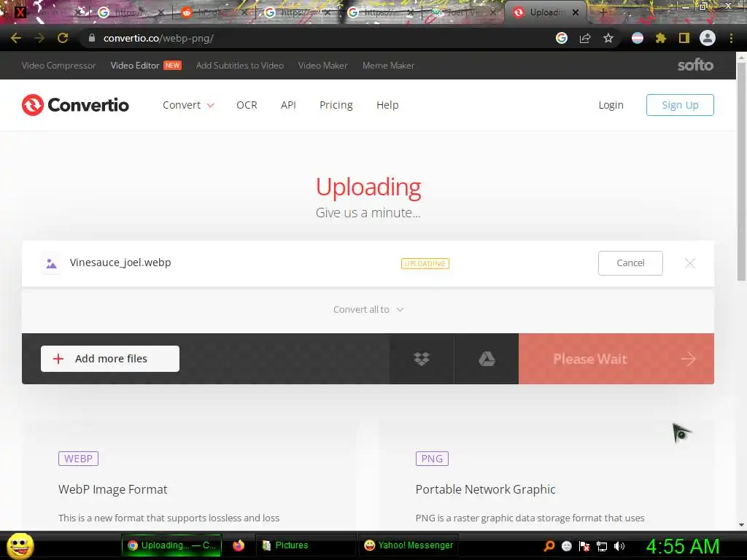Switch to the Reddit browser tab
This screenshot has width=747, height=560.
pos(214,12)
